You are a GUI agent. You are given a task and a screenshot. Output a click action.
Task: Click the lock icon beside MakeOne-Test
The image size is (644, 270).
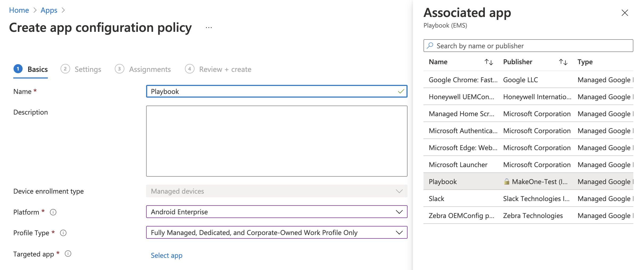pyautogui.click(x=507, y=182)
